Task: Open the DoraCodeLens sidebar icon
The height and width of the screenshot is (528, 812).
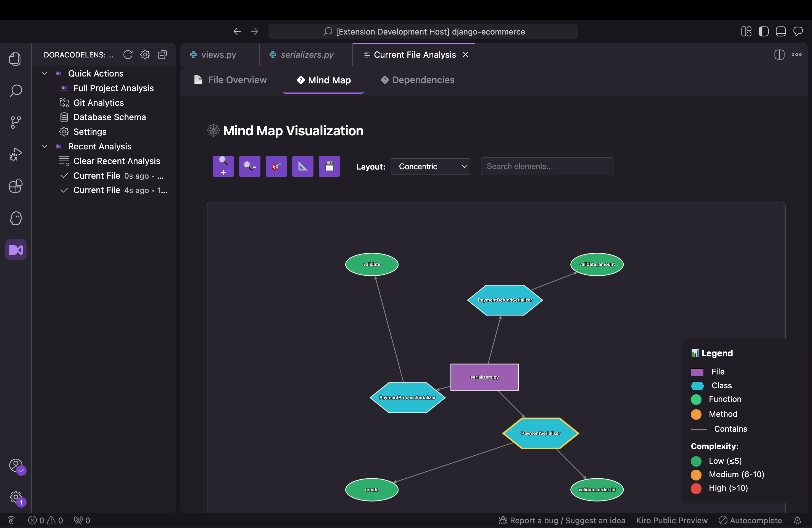Action: tap(16, 250)
